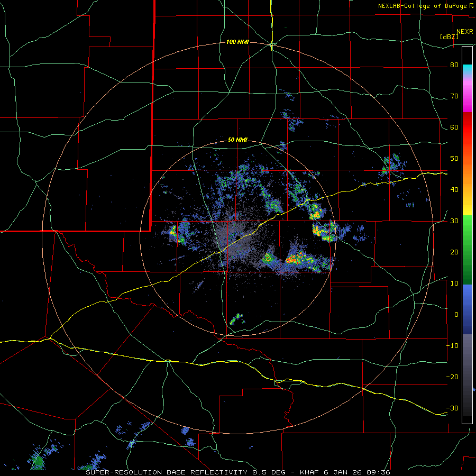
Task: Click the NEXR label above the scale
Action: click(x=464, y=32)
